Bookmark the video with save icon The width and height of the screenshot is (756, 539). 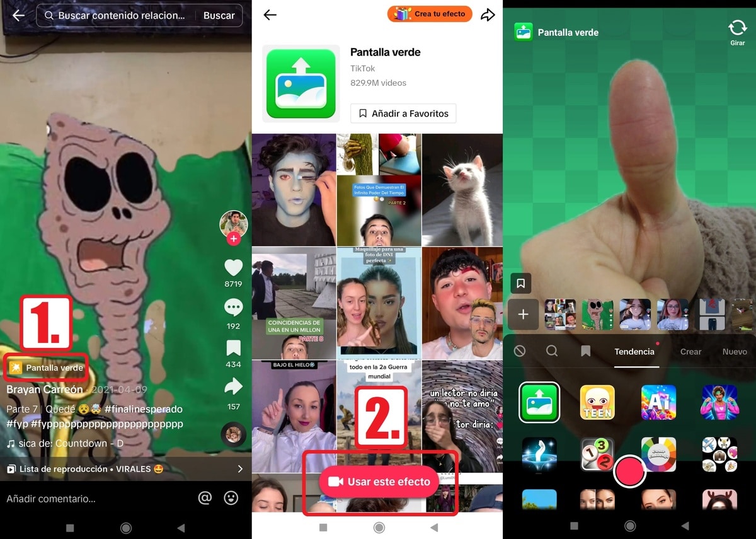[x=233, y=347]
